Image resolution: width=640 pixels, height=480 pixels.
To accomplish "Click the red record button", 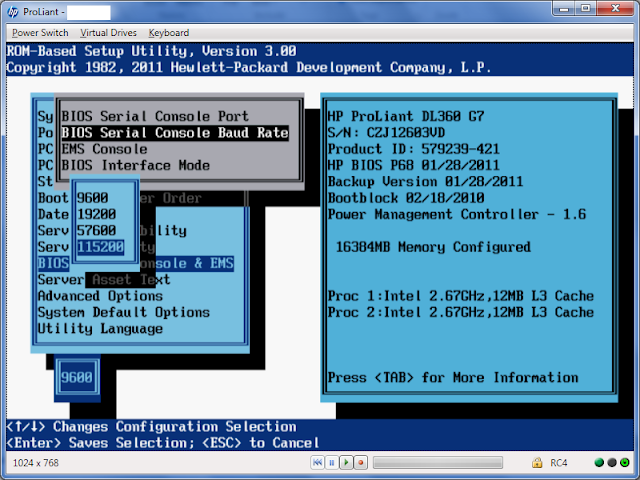I will 360,462.
